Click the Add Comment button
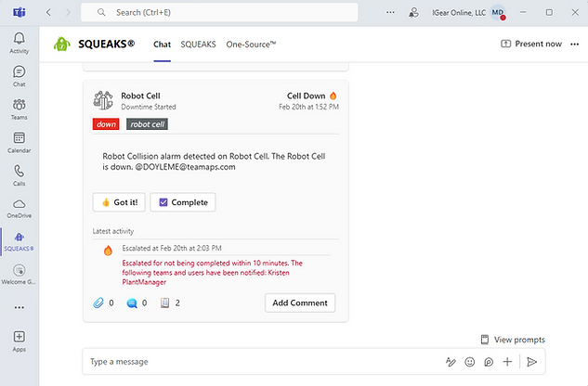588x386 pixels. 299,302
